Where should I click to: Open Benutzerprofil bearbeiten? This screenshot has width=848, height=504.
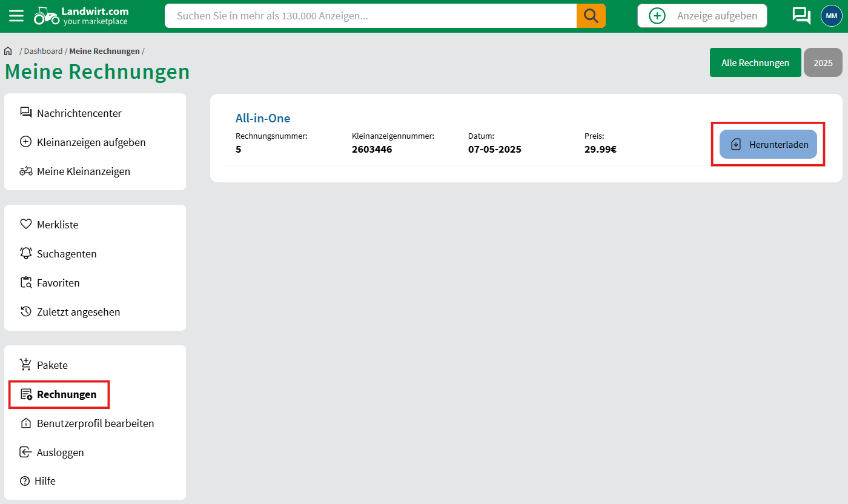(95, 423)
